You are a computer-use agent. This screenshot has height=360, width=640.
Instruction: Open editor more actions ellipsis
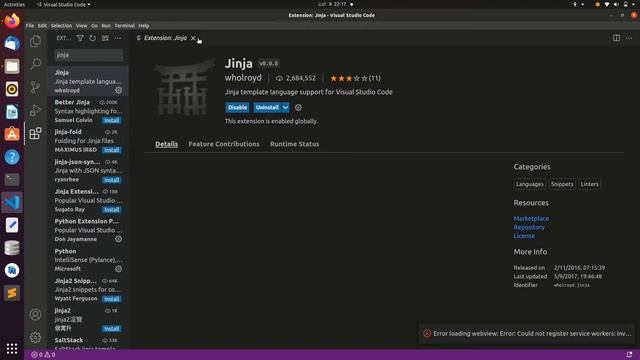629,38
